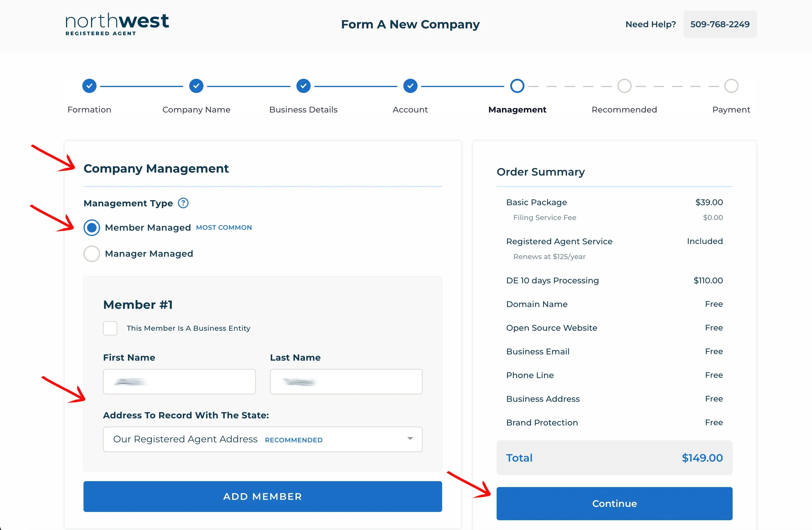Check This Member Is A Business Entity
This screenshot has height=530, width=812.
[110, 328]
